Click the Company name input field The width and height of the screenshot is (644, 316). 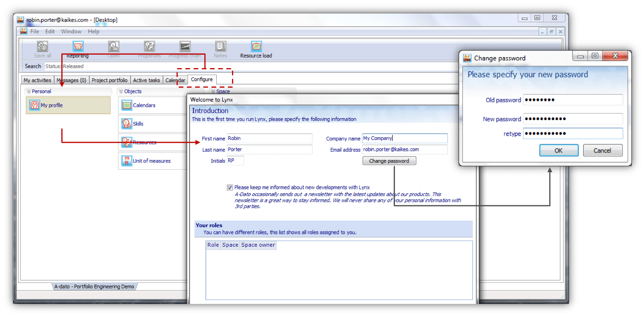coord(404,138)
